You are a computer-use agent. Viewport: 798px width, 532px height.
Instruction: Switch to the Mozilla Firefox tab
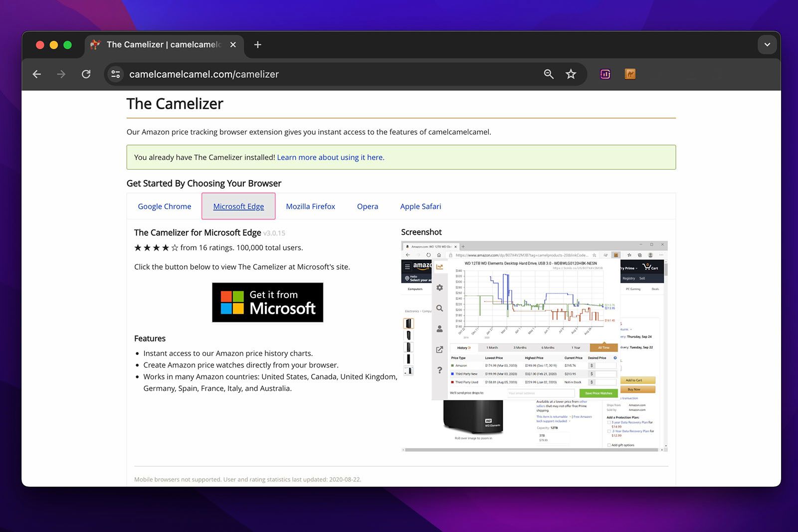310,206
